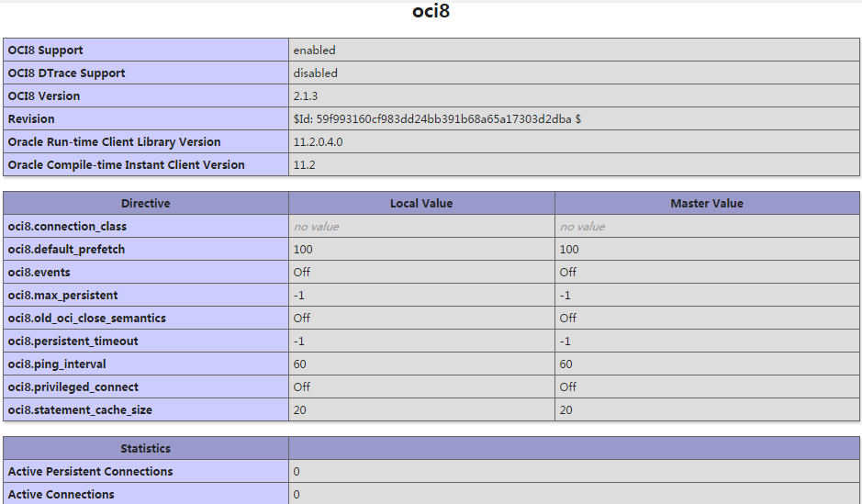Select the oci8.connection_class directive

point(67,227)
